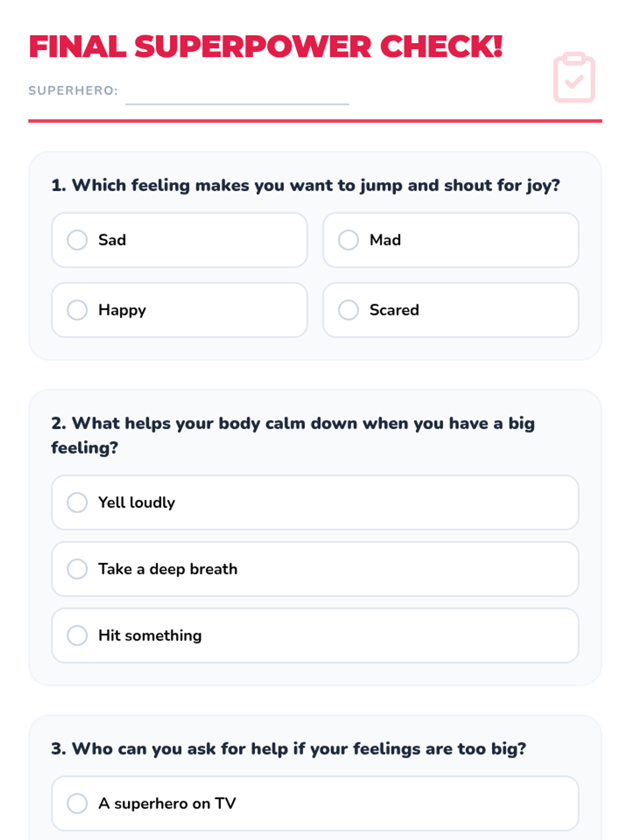Click the Final Superpower Check heading
Viewport: 630px width, 840px height.
click(x=266, y=47)
